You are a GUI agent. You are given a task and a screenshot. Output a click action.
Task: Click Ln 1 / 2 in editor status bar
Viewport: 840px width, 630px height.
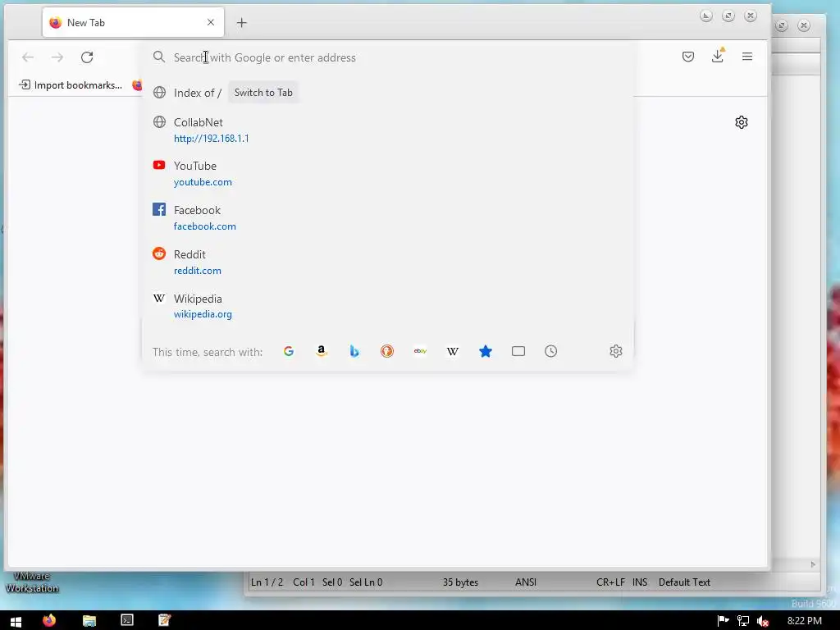click(x=267, y=582)
